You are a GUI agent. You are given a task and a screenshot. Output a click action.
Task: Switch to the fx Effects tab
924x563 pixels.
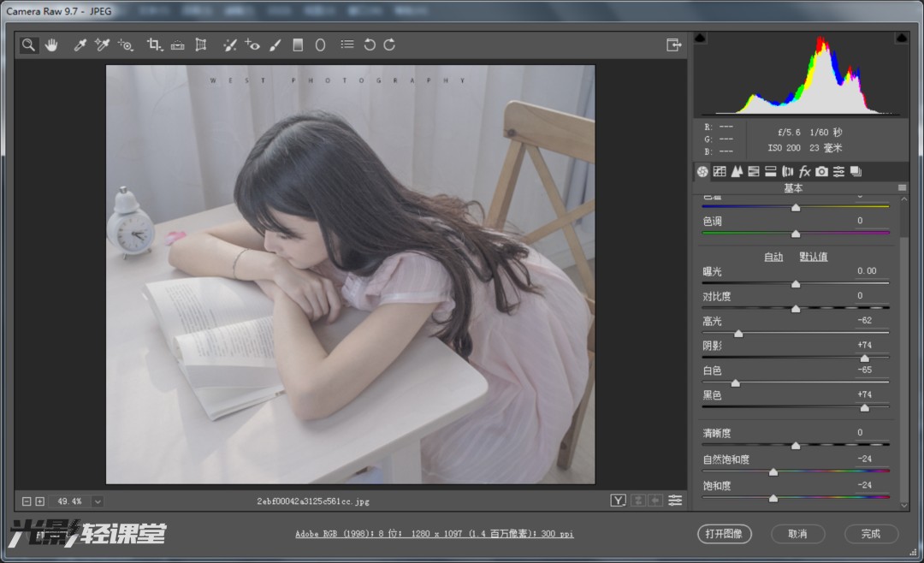[x=804, y=172]
